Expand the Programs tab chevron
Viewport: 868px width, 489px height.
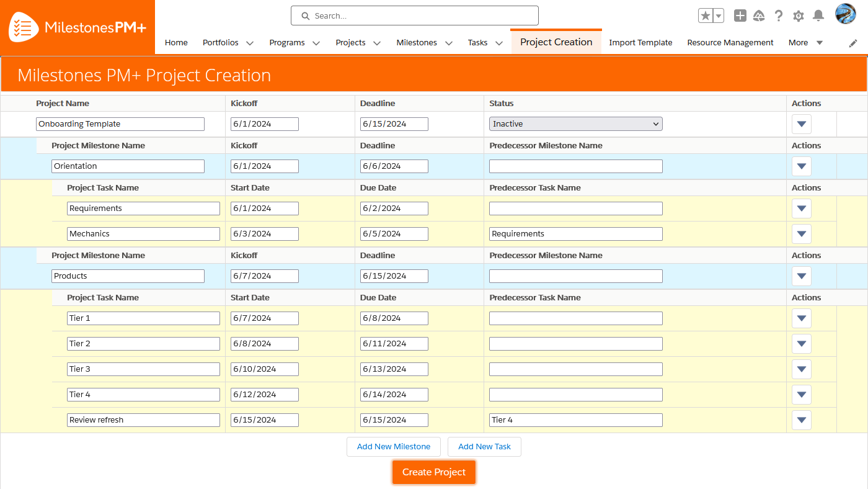coord(316,43)
